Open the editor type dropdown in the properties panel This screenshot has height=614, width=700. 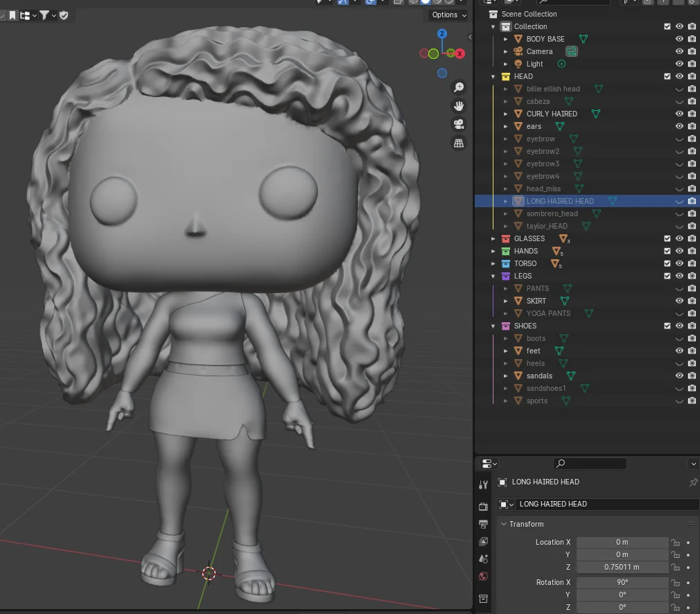pyautogui.click(x=489, y=463)
